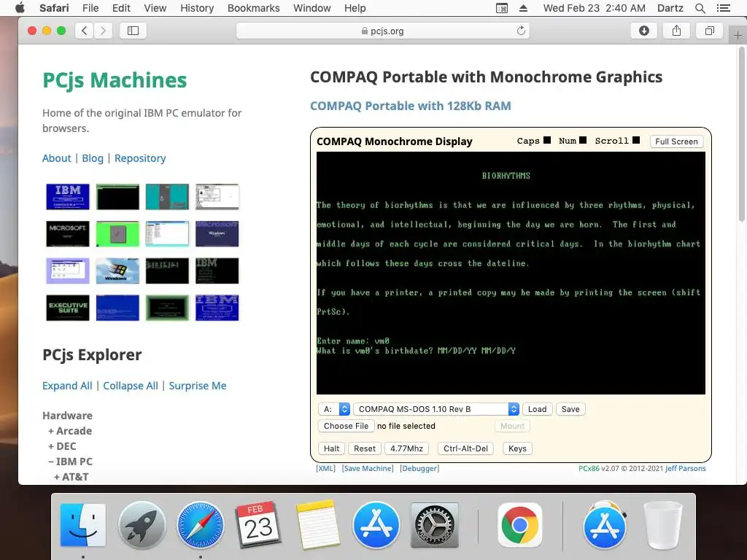Open Safari from the Dock
Screen dimensions: 747x560
pyautogui.click(x=200, y=525)
